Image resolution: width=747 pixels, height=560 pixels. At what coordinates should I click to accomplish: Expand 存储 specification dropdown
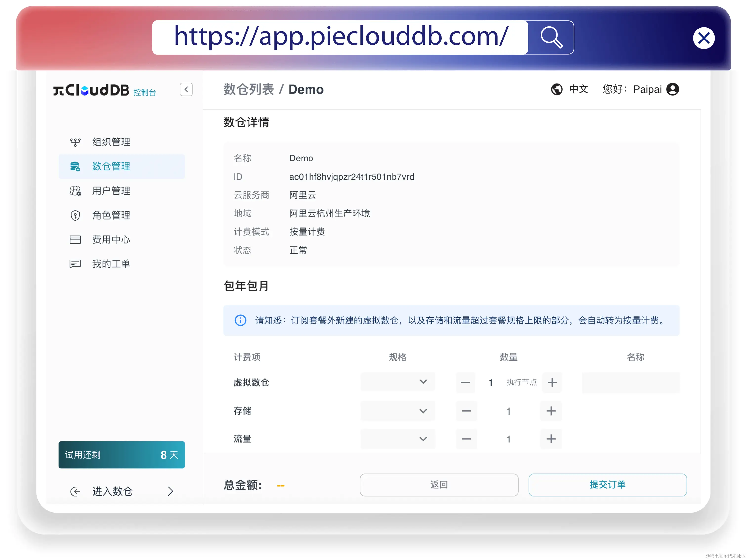(397, 411)
